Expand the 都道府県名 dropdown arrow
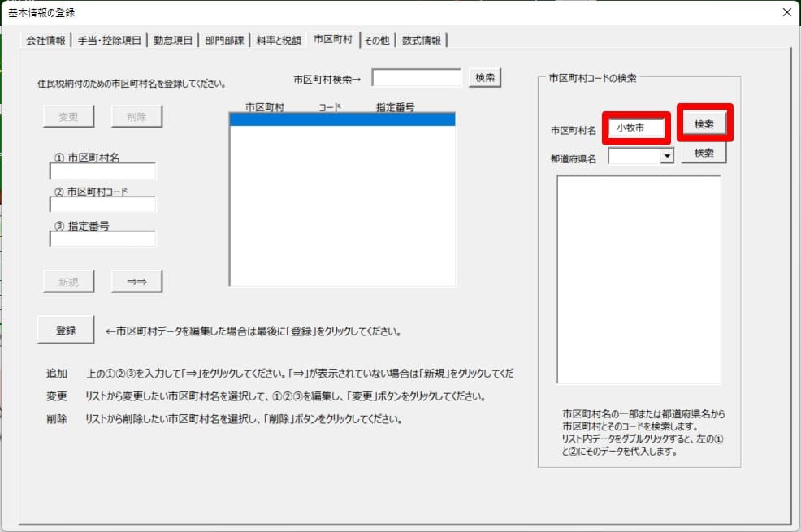Image resolution: width=801 pixels, height=532 pixels. tap(667, 155)
